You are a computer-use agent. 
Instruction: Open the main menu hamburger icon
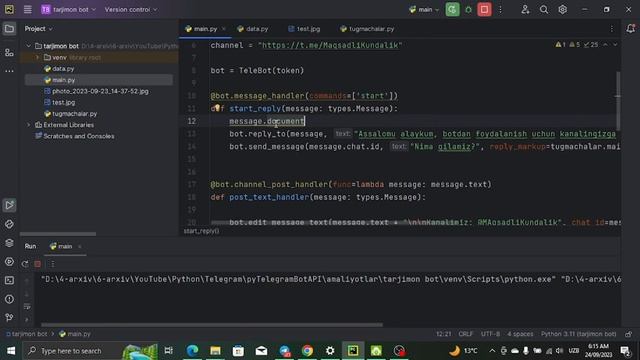click(x=27, y=9)
